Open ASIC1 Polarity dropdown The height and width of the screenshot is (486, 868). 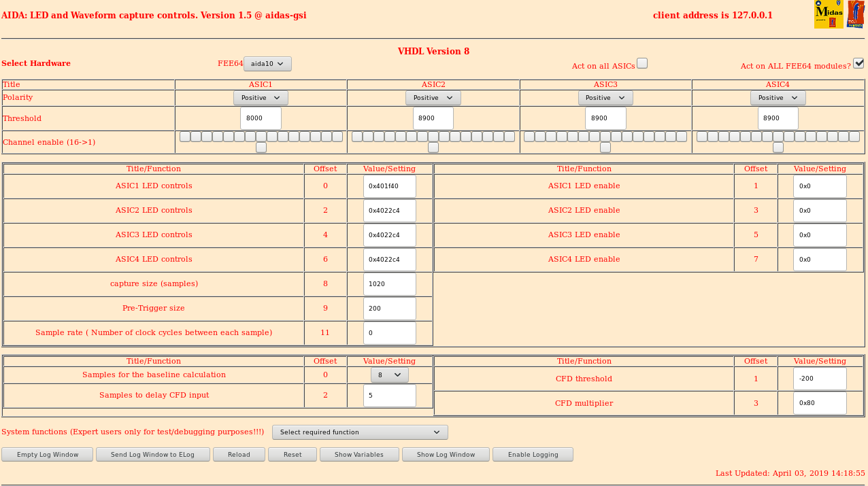click(x=261, y=98)
